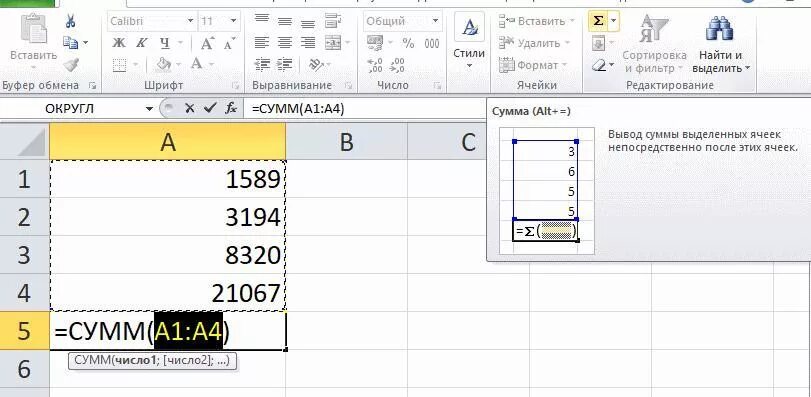Viewport: 811px width, 397px height.
Task: Open Число group dialog launcher
Action: pos(438,85)
